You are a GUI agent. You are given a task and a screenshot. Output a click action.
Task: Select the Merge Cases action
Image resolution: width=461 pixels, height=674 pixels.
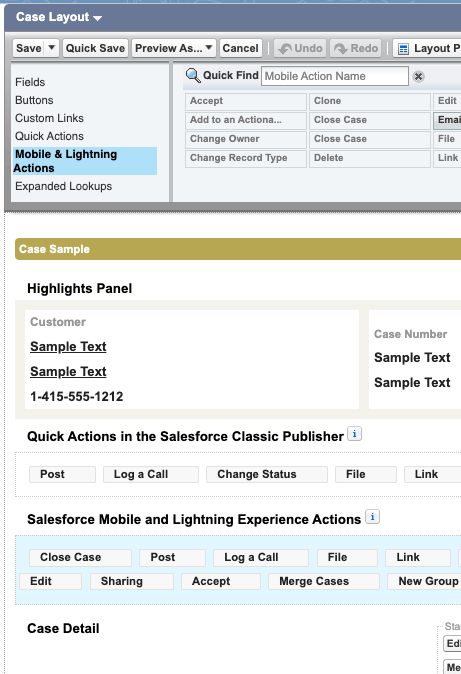click(x=324, y=582)
